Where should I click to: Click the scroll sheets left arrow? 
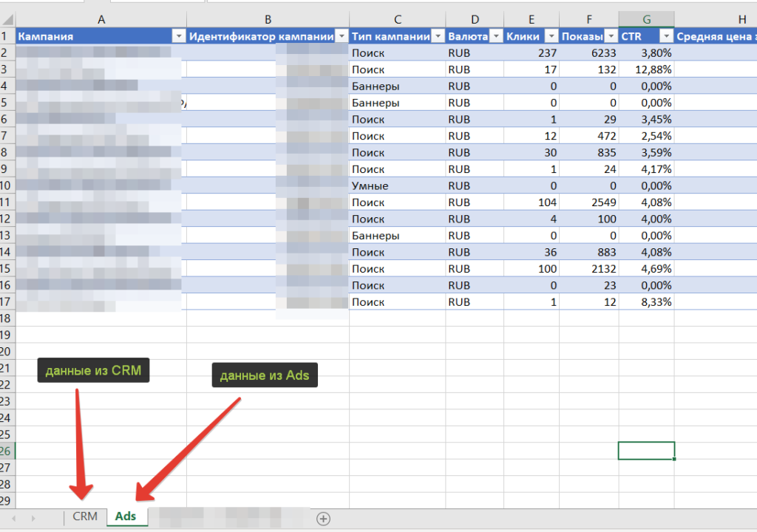pyautogui.click(x=13, y=519)
